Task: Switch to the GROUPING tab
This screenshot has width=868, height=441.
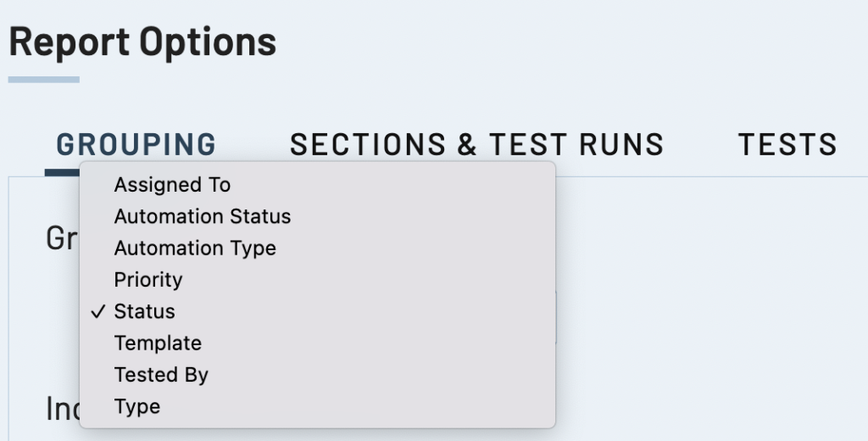Action: [136, 145]
